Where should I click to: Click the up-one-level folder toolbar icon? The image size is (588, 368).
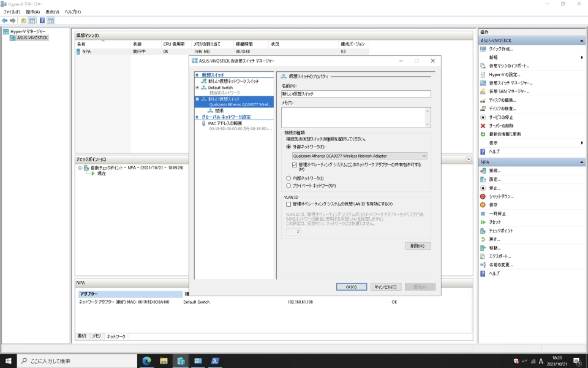tap(23, 21)
